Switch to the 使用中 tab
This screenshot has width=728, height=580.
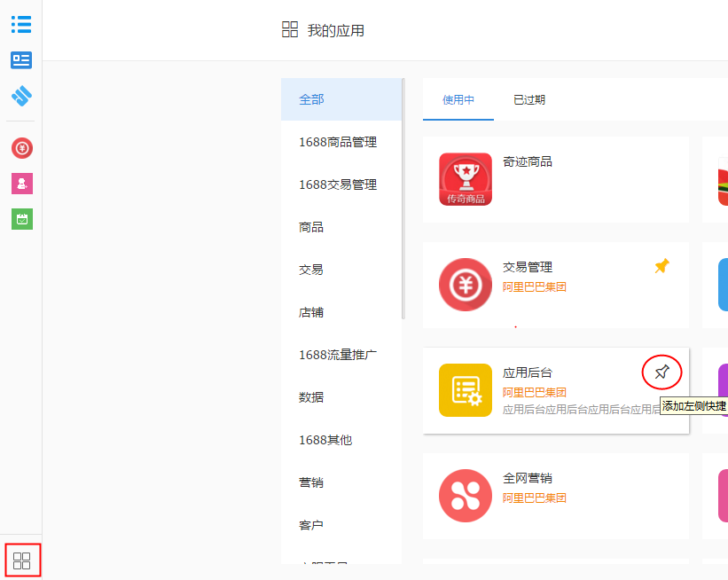(x=458, y=99)
